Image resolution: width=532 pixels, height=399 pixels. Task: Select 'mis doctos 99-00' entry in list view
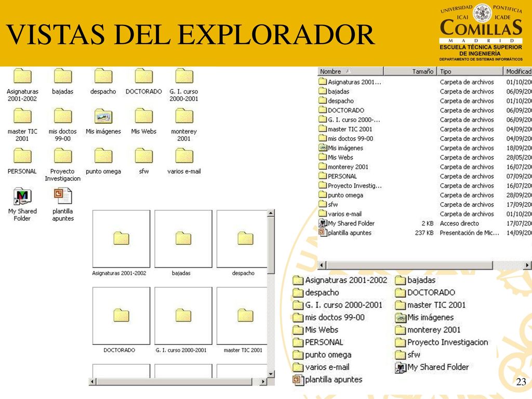click(329, 317)
